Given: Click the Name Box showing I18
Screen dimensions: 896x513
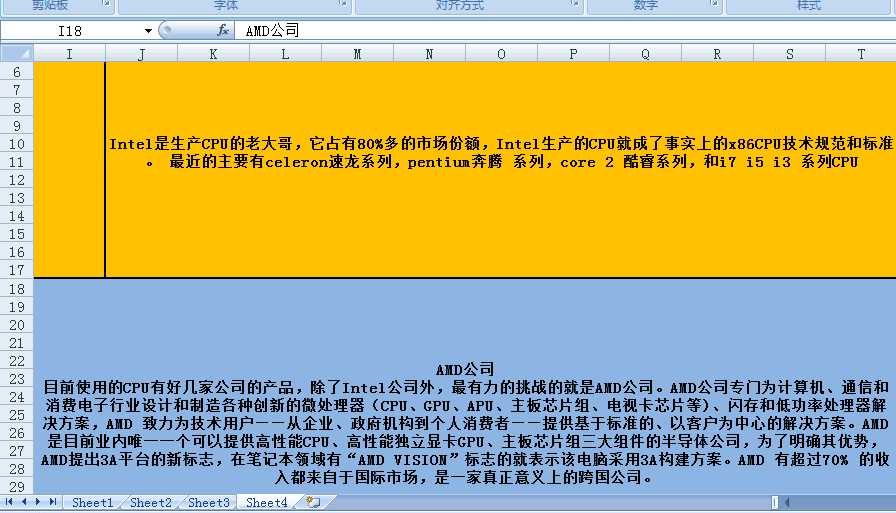Looking at the screenshot, I should click(71, 31).
